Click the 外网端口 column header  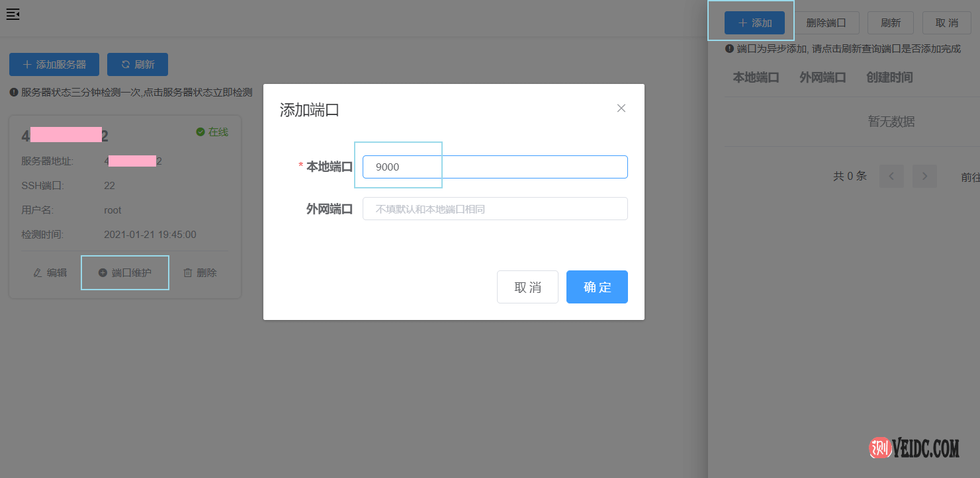pos(823,77)
